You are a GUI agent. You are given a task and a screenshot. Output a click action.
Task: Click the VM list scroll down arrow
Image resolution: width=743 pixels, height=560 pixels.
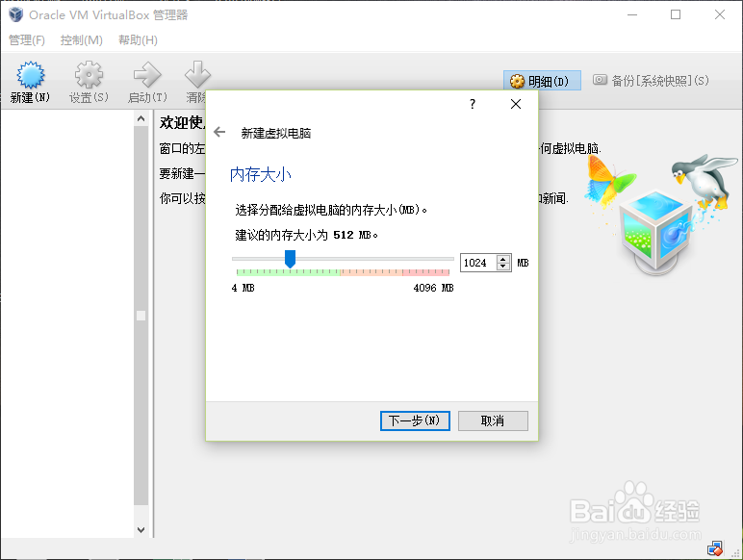pos(141,529)
